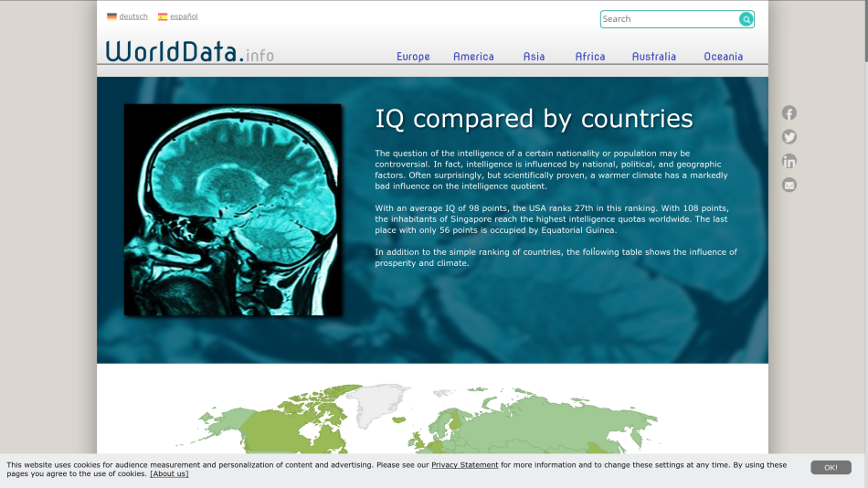This screenshot has height=488, width=868.
Task: Open the America menu
Action: [x=473, y=57]
